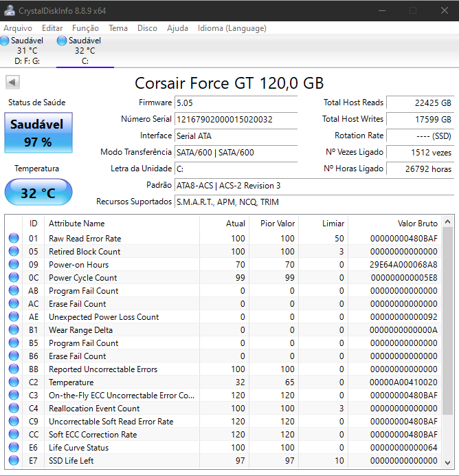Viewport: 459px width, 476px height.
Task: Click the scroll down arrow of attribute list
Action: pos(448,462)
